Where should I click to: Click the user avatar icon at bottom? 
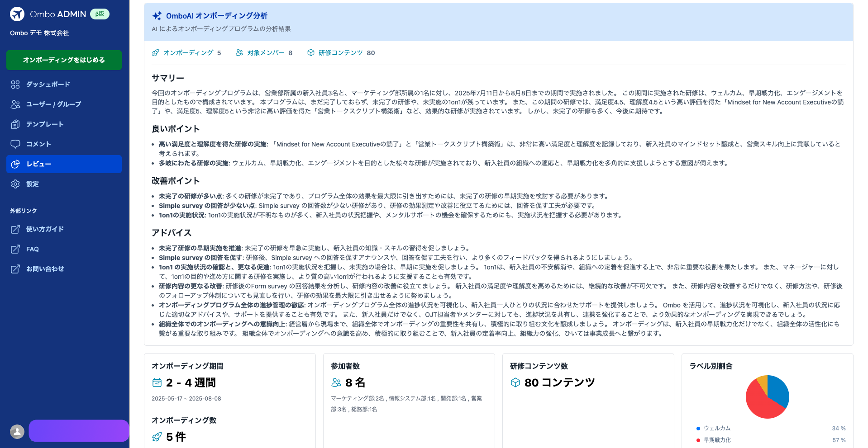click(x=17, y=432)
